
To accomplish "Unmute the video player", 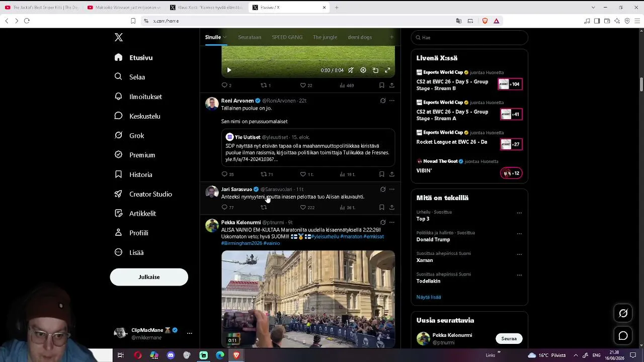I will [351, 70].
